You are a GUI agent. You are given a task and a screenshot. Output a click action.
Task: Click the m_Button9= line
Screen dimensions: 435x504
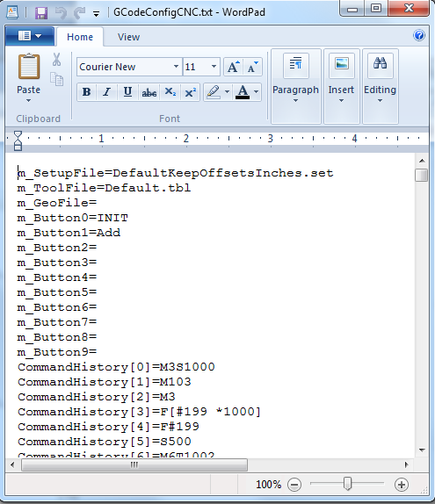click(57, 352)
